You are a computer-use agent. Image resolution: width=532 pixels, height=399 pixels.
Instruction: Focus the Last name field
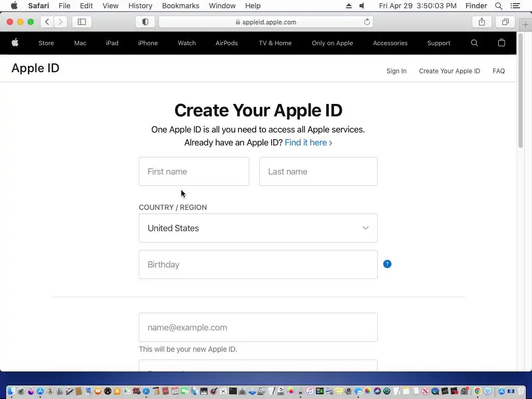pos(318,171)
